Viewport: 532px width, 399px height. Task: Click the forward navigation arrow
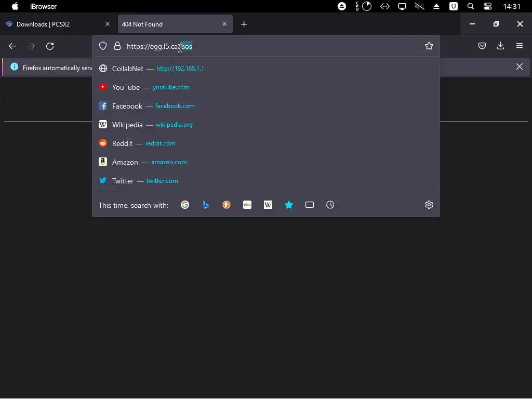point(31,46)
